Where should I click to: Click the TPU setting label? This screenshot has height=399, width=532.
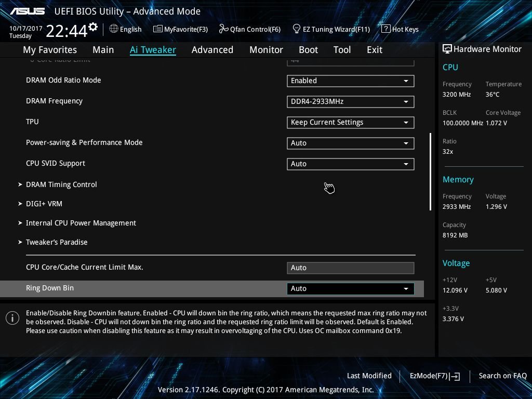[32, 122]
